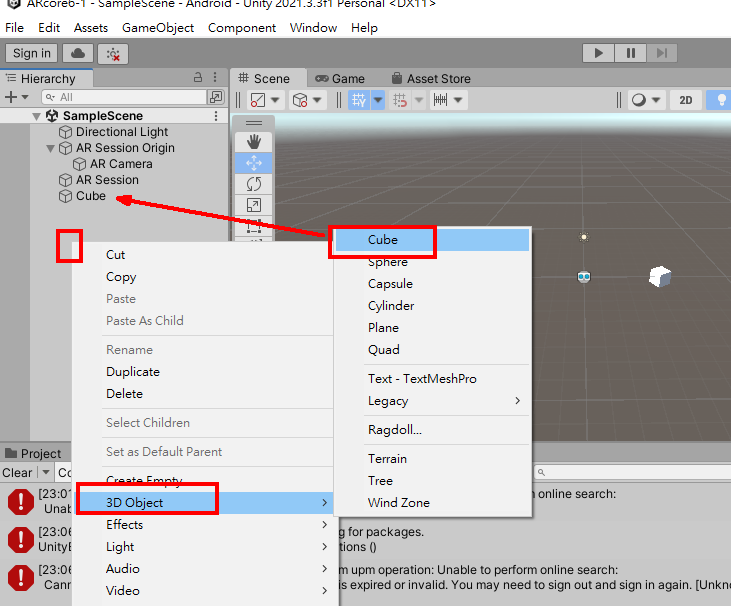Image resolution: width=731 pixels, height=606 pixels.
Task: Click the draw mode sphere icon
Action: (639, 100)
